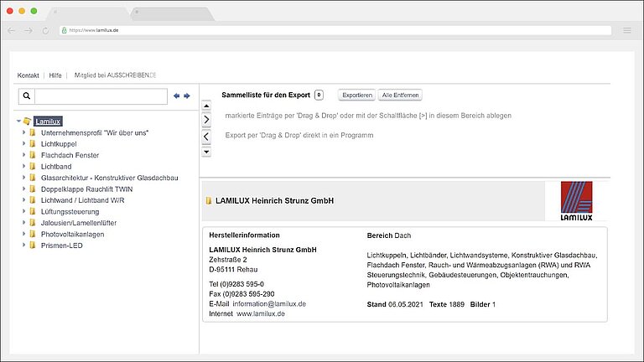Screen dimensions: 644x362
Task: Remove entries with < button
Action: [206, 137]
